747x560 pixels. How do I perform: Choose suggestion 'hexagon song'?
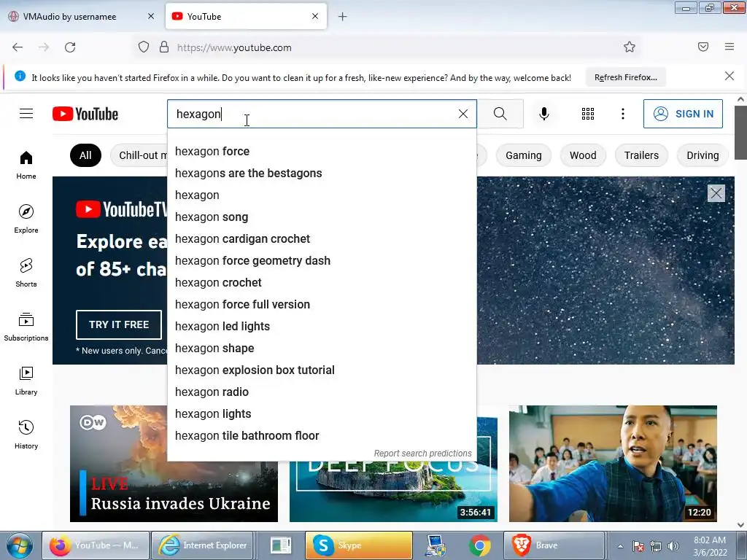[322, 217]
